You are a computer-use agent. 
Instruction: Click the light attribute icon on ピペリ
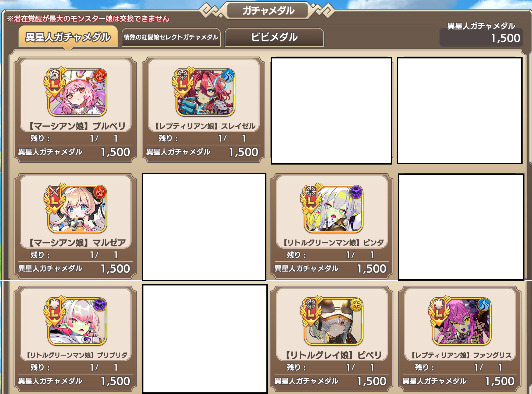pyautogui.click(x=356, y=305)
